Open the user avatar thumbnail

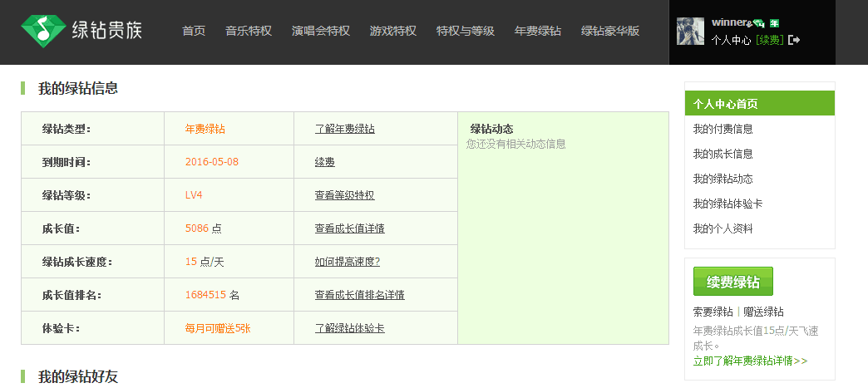coord(690,31)
